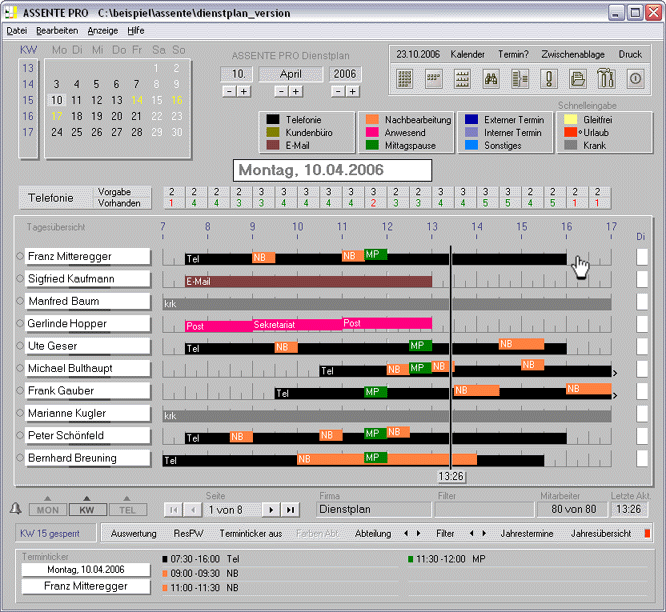Image resolution: width=666 pixels, height=612 pixels.
Task: Click the 13:26 current time marker
Action: tap(451, 476)
